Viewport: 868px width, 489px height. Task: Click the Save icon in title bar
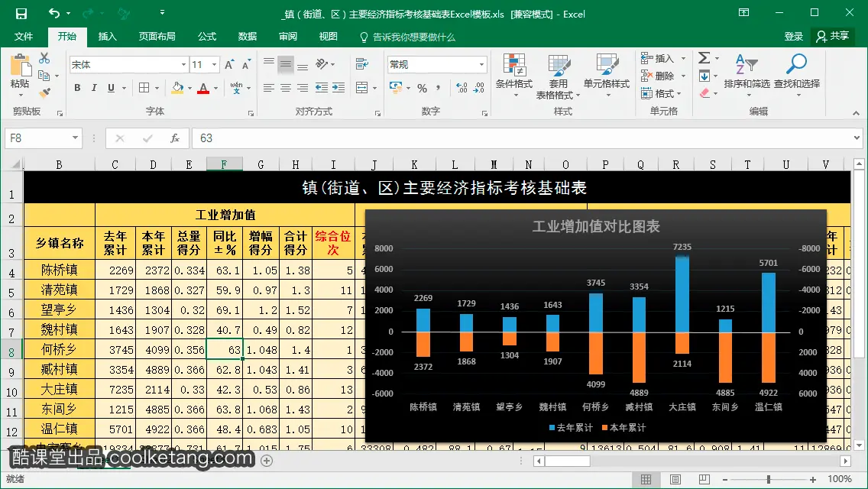(21, 14)
